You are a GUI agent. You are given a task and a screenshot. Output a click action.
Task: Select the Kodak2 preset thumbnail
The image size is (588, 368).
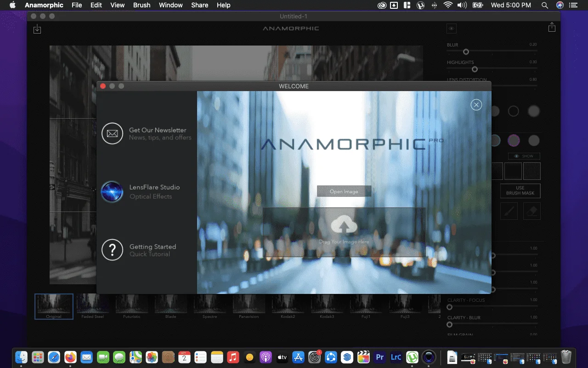pyautogui.click(x=288, y=306)
